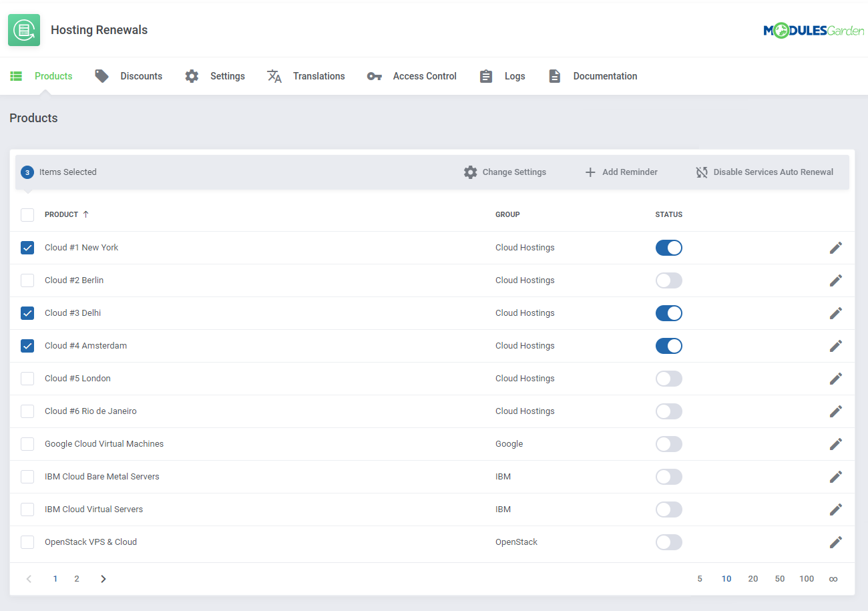Viewport: 868px width, 611px height.
Task: Open the Logs tab
Action: [x=502, y=76]
